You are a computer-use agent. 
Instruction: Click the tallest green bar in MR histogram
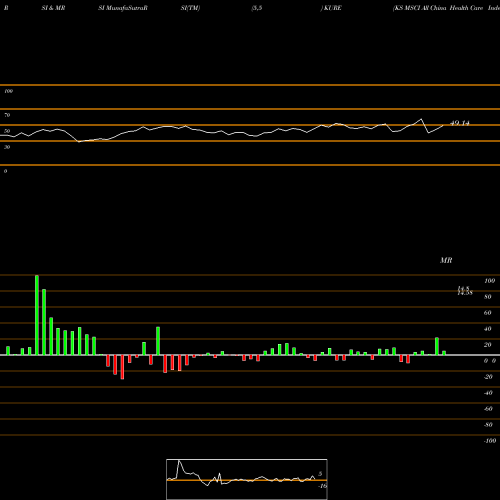[37, 315]
